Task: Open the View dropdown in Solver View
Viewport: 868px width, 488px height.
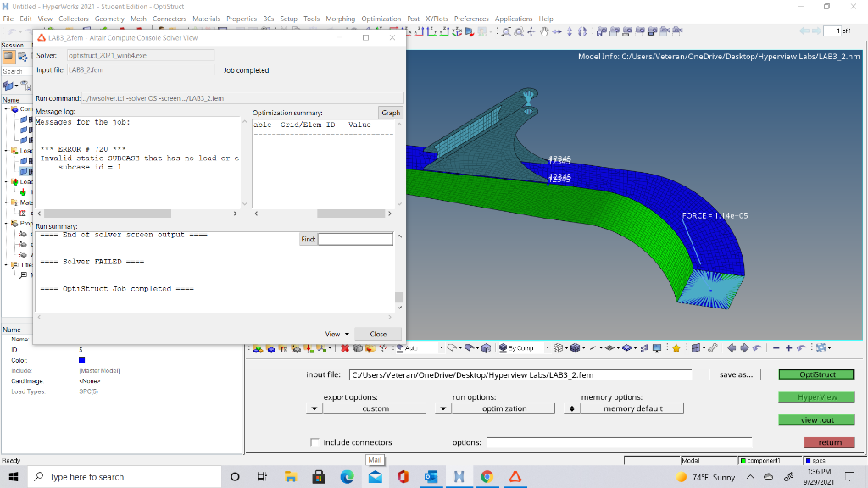Action: point(337,334)
